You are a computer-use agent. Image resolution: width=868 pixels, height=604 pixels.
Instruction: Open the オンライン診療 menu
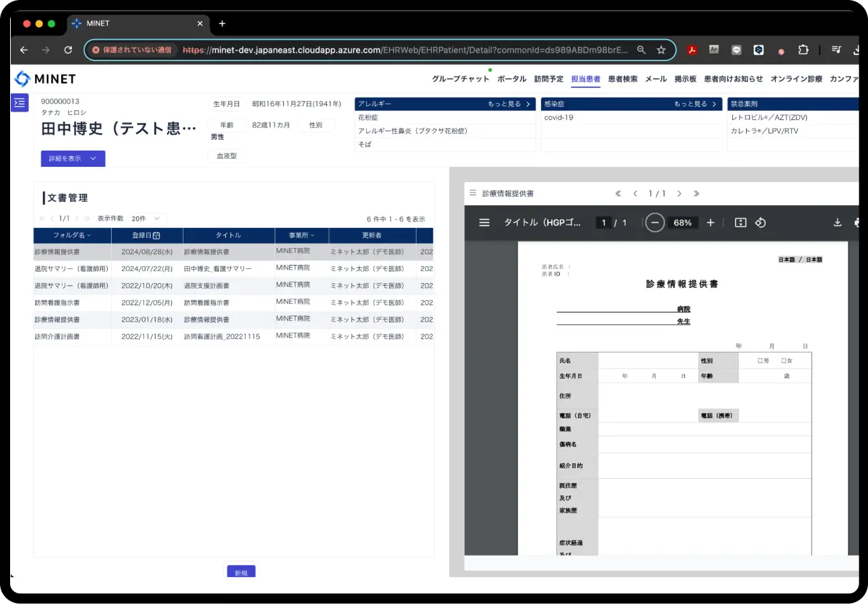(797, 79)
